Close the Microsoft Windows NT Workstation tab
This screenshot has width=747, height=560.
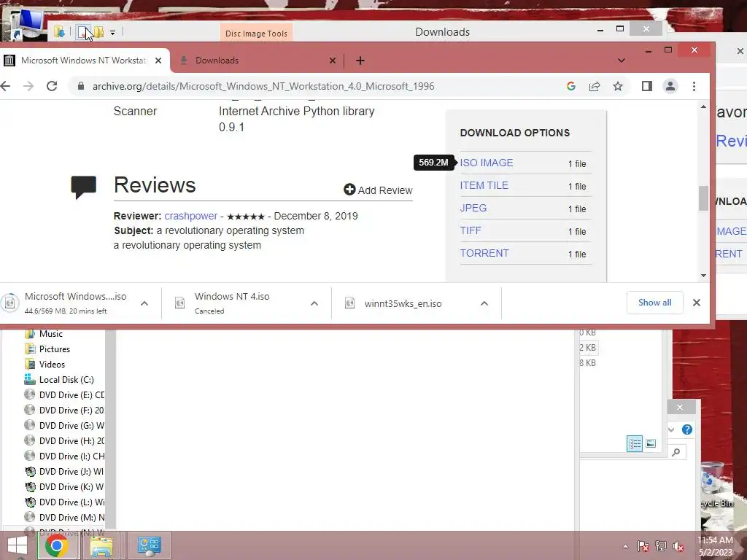point(158,61)
